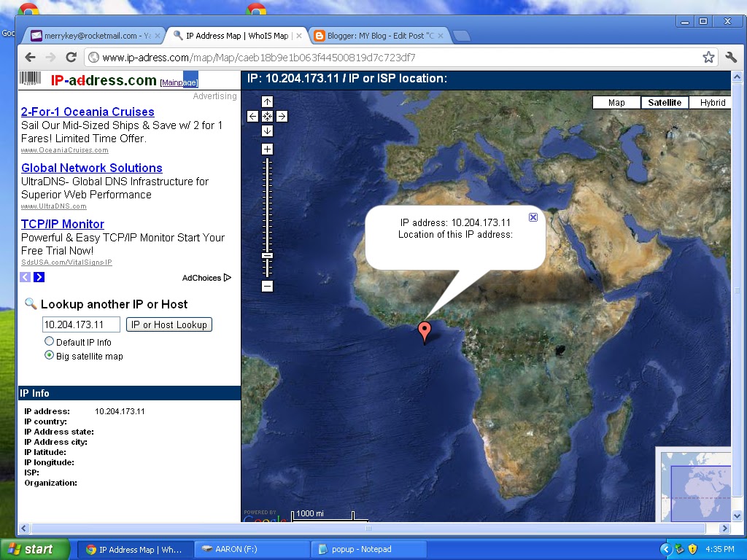The width and height of the screenshot is (747, 560).
Task: Open a new tab button
Action: [461, 36]
